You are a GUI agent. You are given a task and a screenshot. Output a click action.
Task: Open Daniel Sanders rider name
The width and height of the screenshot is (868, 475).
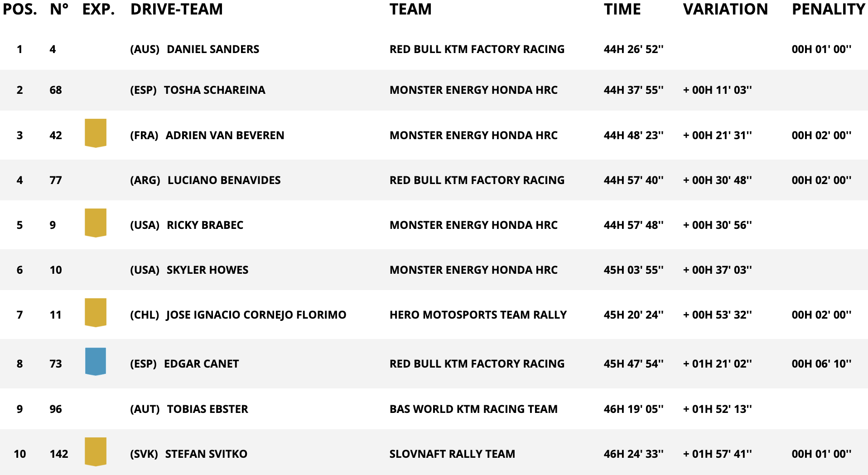(213, 49)
